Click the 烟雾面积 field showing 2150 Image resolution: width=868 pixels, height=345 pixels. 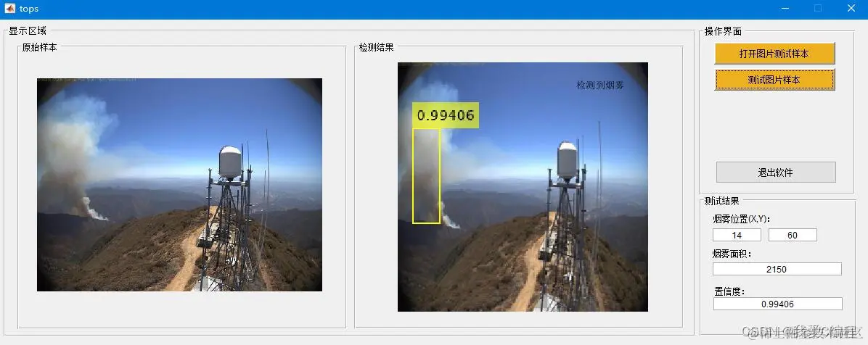coord(777,269)
